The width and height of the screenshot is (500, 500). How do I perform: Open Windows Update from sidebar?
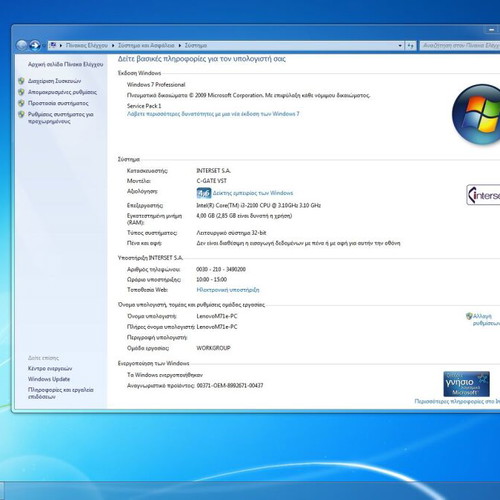click(49, 379)
